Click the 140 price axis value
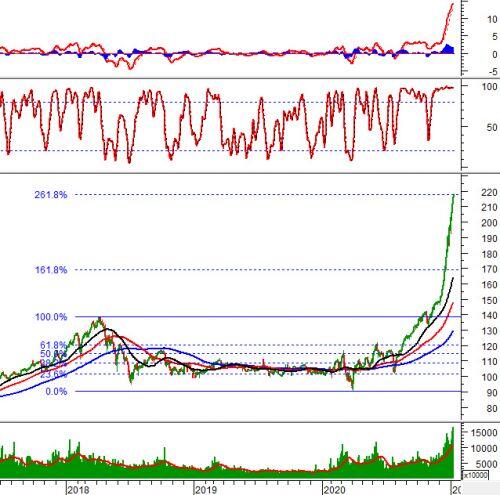The image size is (500, 495). coord(489,315)
